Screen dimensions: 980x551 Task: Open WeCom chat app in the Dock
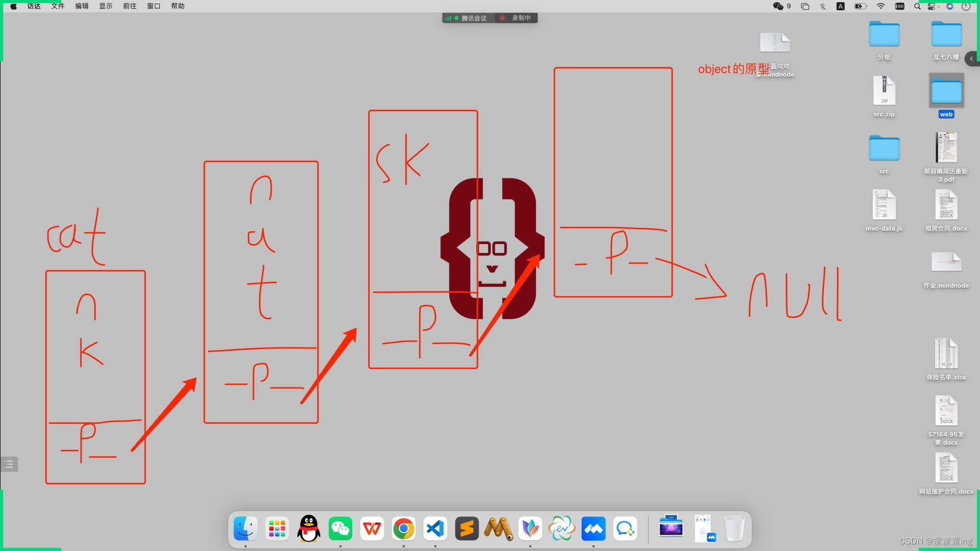point(625,529)
